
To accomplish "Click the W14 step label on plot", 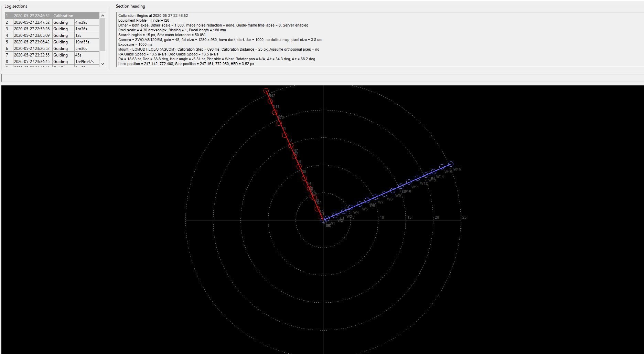I will 440,177.
